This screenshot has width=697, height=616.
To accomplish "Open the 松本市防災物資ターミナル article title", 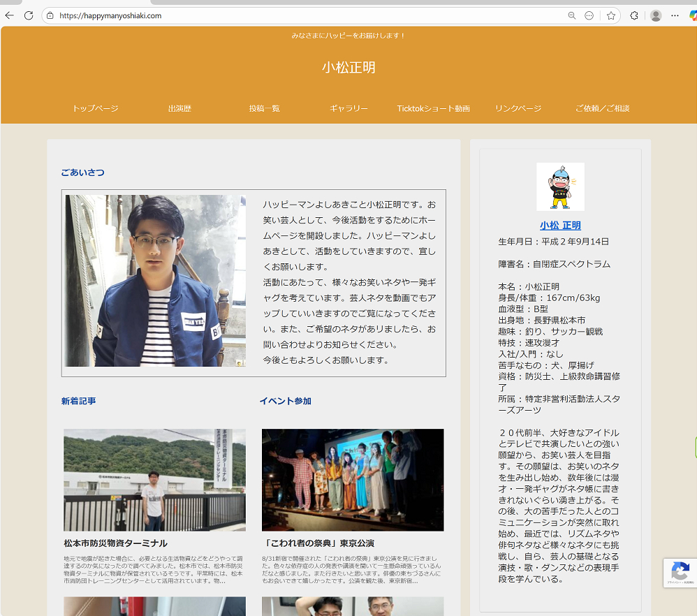I will (x=115, y=543).
